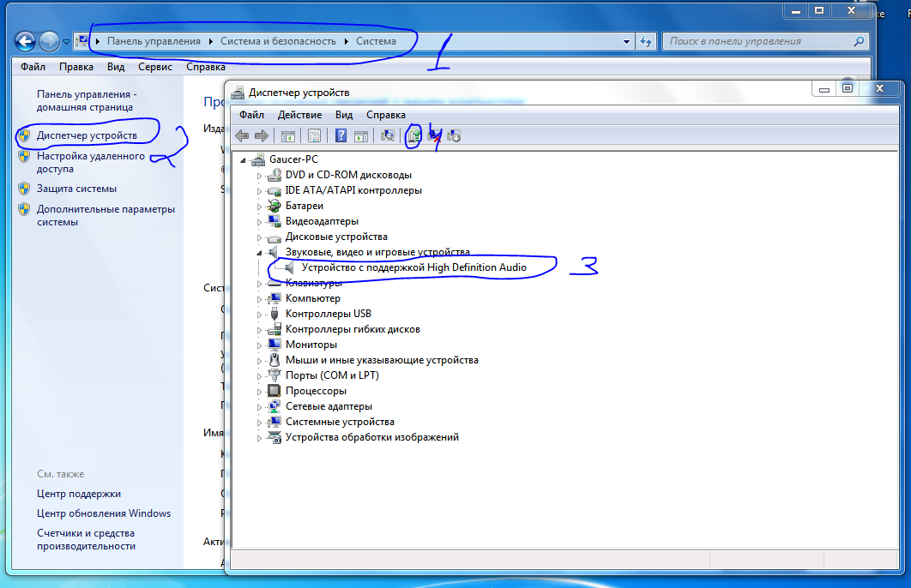Open Центр обновления Windows link
The width and height of the screenshot is (911, 588).
click(x=104, y=513)
